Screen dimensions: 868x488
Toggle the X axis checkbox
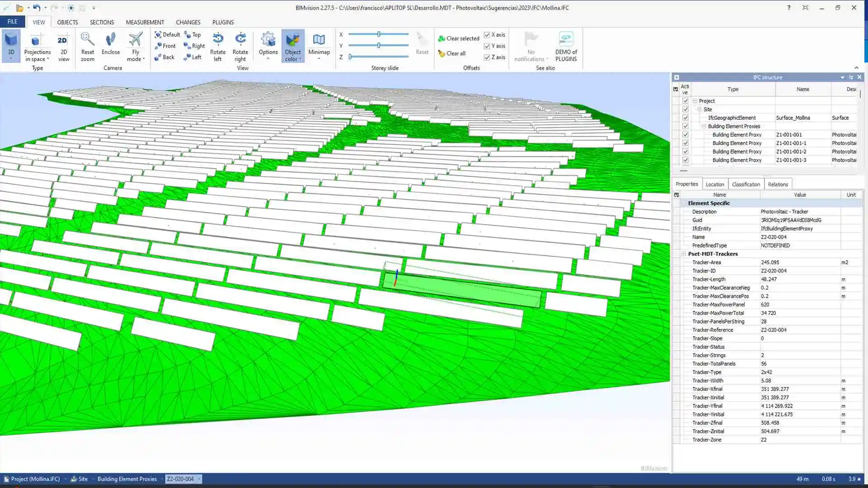coord(487,35)
